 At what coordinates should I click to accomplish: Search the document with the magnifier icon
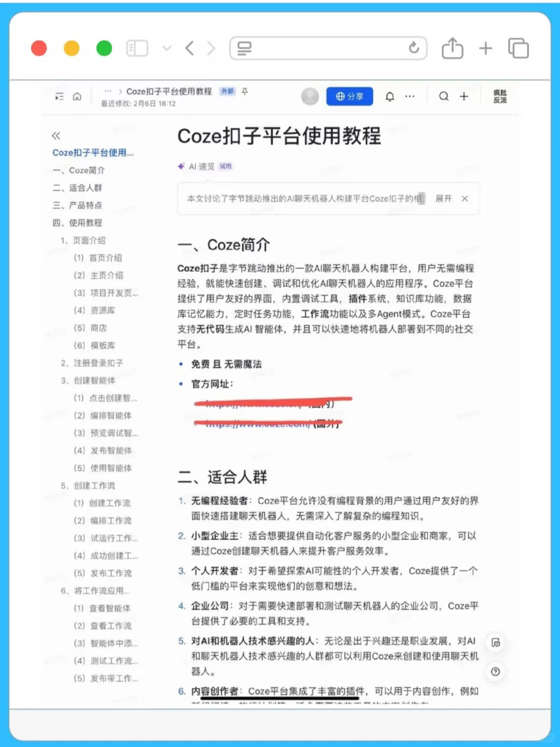(444, 96)
